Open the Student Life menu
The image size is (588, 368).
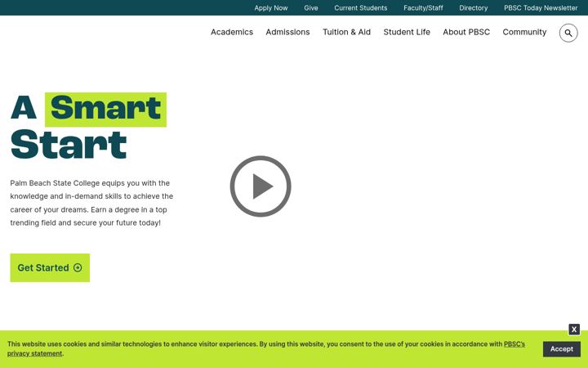coord(407,32)
